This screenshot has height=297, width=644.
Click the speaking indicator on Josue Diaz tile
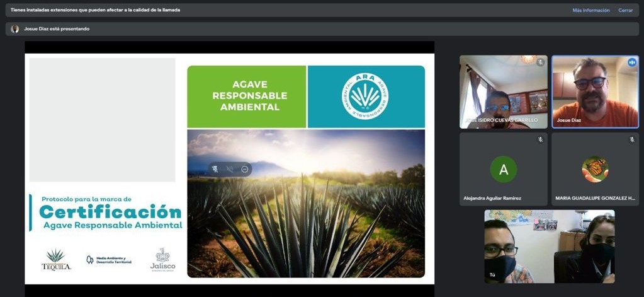point(631,62)
